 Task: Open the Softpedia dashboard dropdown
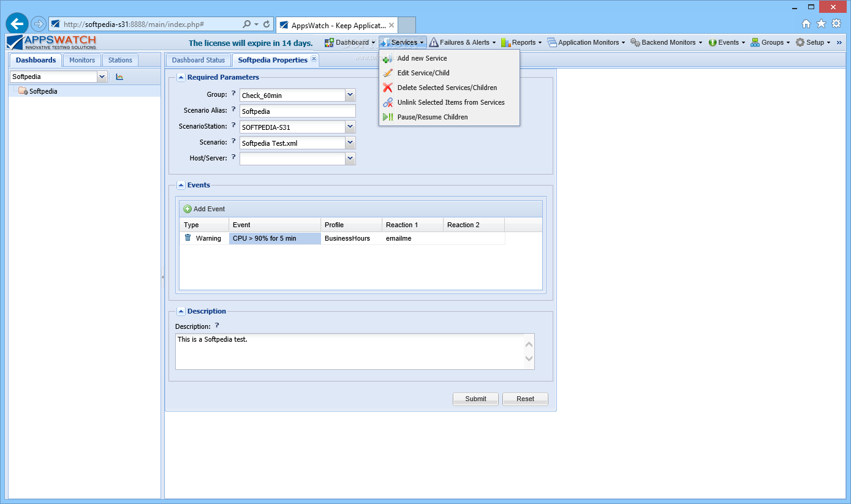click(x=102, y=77)
